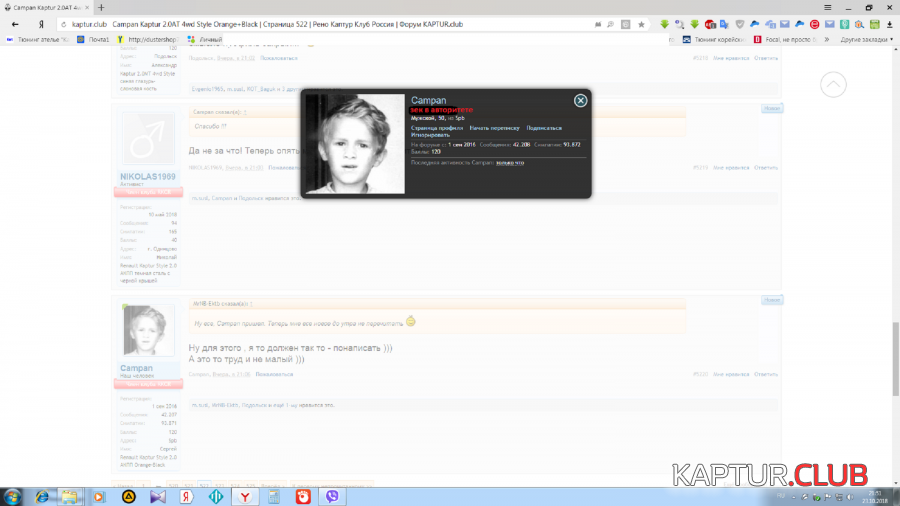Open Windows Start button
900x506 pixels.
point(12,497)
